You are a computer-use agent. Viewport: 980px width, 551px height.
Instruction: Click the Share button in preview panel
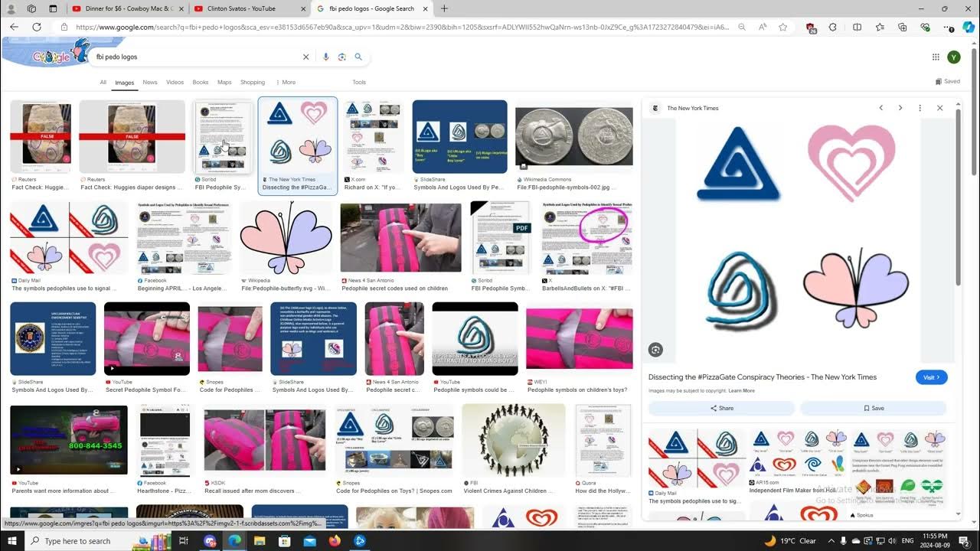[722, 408]
